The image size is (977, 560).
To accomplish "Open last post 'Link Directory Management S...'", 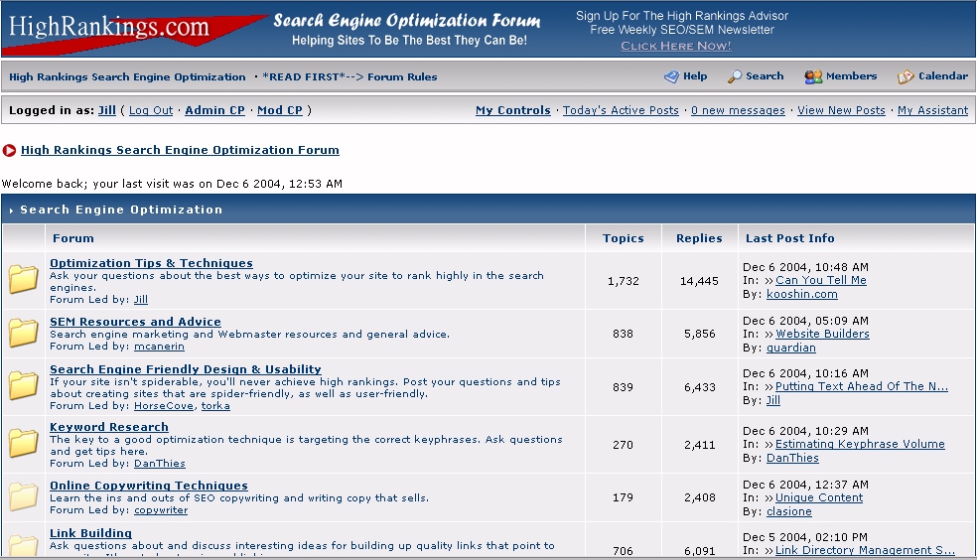I will click(x=865, y=550).
